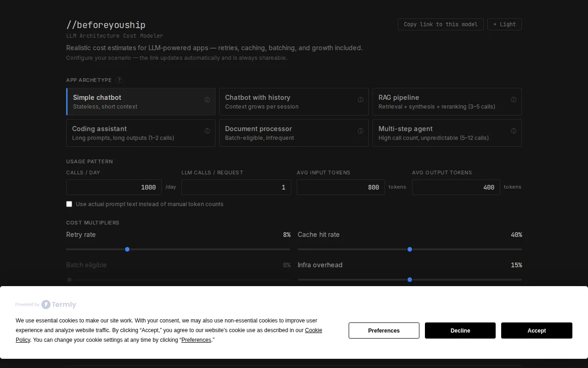This screenshot has width=588, height=368.
Task: Select the Document processor archetype
Action: [x=294, y=133]
